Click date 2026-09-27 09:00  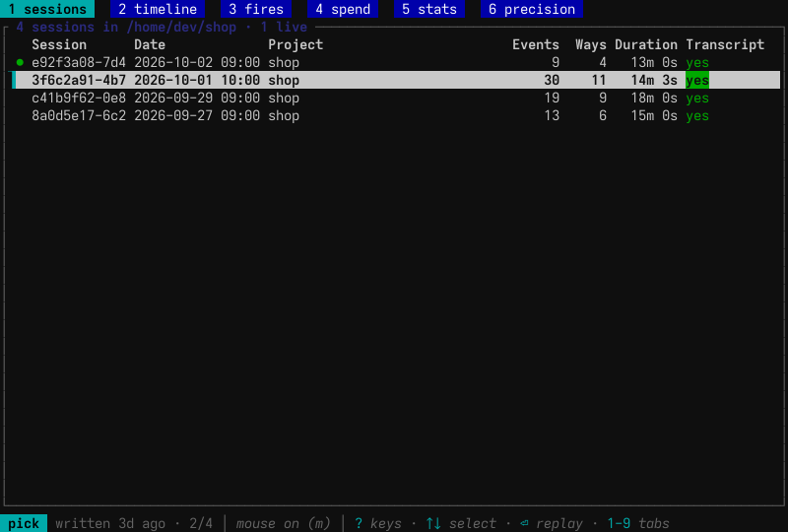pos(197,115)
